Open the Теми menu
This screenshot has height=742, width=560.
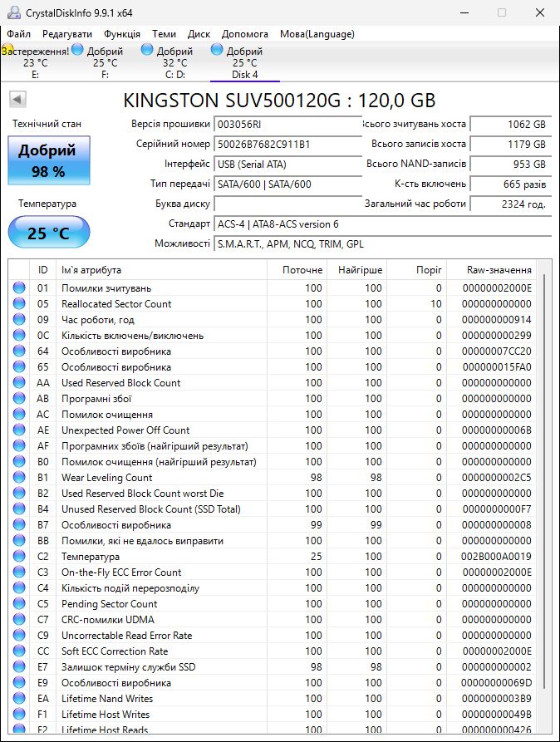point(164,34)
